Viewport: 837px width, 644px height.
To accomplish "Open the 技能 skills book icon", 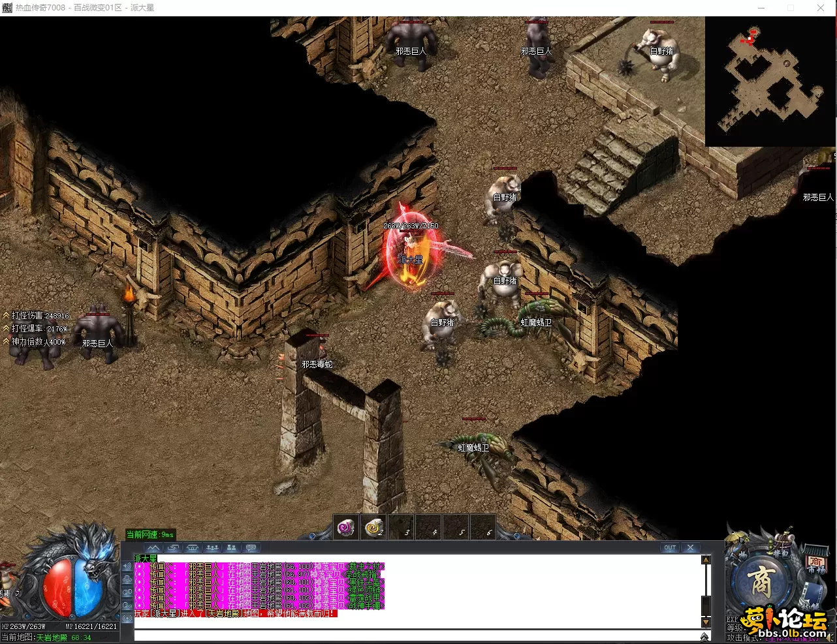I will pos(811,595).
